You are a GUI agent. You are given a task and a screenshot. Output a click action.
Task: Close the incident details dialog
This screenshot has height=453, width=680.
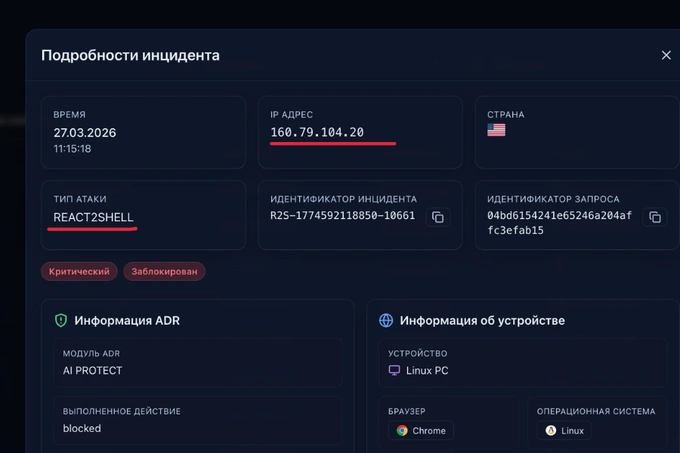coord(666,55)
